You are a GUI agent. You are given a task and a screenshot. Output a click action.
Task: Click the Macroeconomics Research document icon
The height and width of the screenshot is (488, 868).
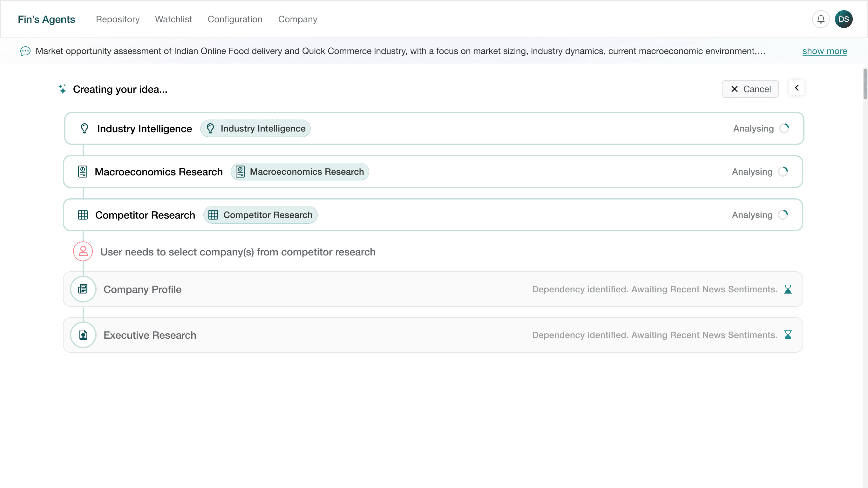click(83, 172)
